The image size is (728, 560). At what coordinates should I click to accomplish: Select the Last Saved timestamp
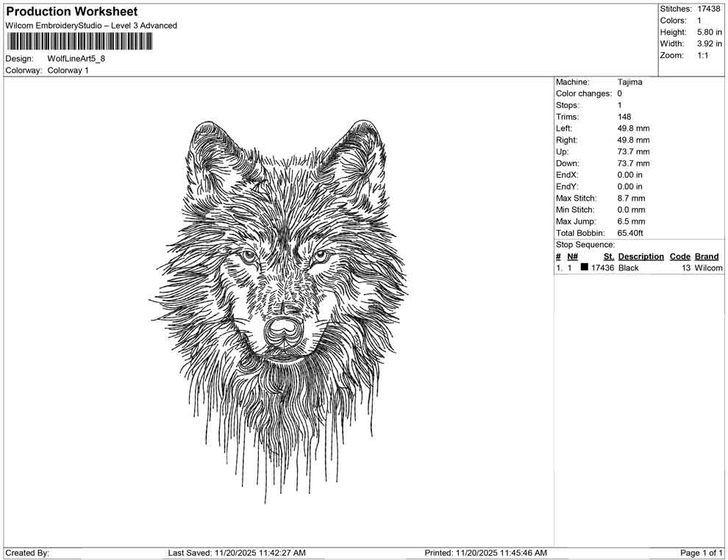[x=235, y=553]
